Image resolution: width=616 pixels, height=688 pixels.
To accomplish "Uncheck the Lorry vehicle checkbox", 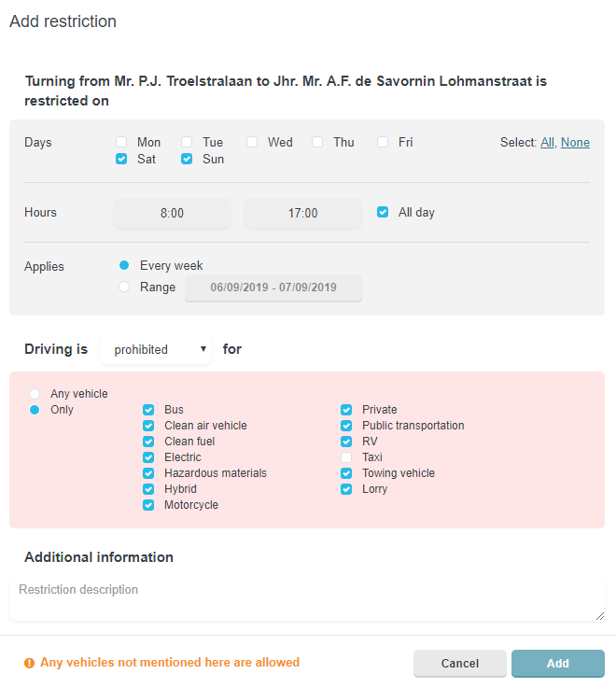I will [346, 489].
